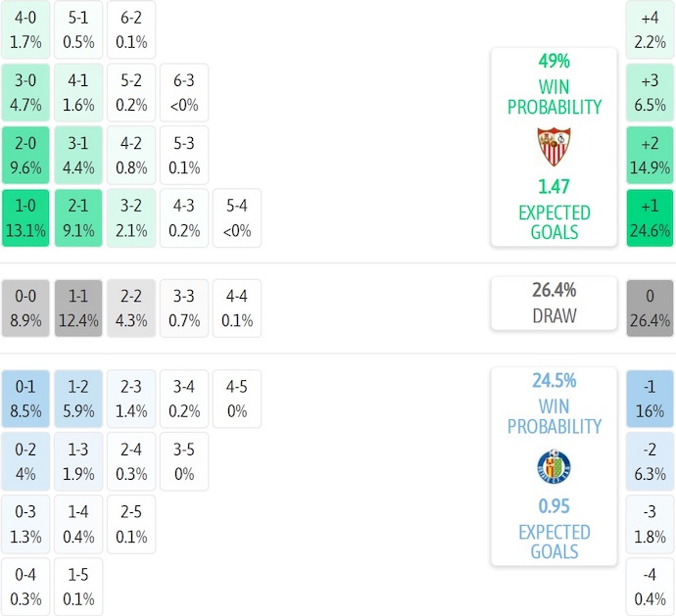
Task: Click the -1 goal margin tile
Action: click(650, 399)
